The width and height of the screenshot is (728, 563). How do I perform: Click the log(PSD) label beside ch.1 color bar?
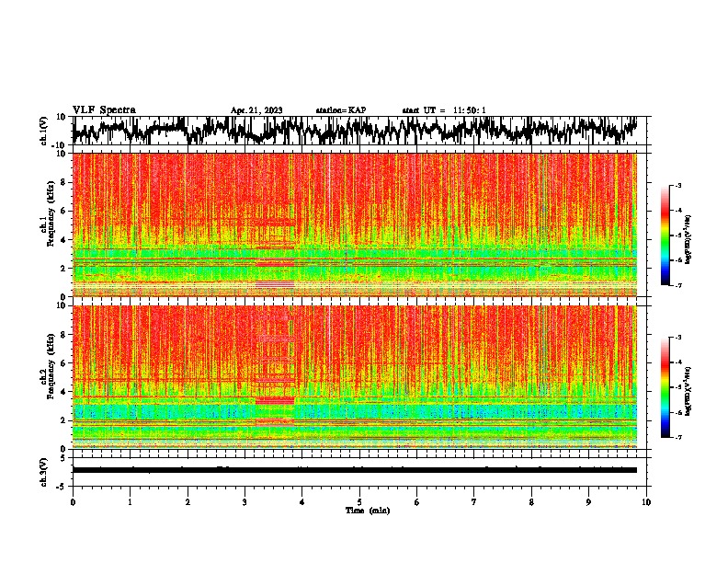coord(688,240)
